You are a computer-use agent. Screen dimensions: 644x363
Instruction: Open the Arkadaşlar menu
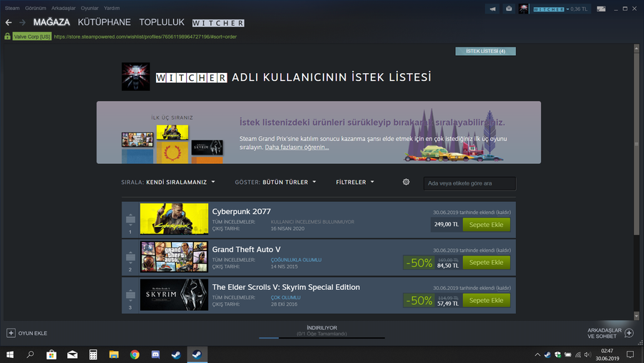pyautogui.click(x=63, y=8)
